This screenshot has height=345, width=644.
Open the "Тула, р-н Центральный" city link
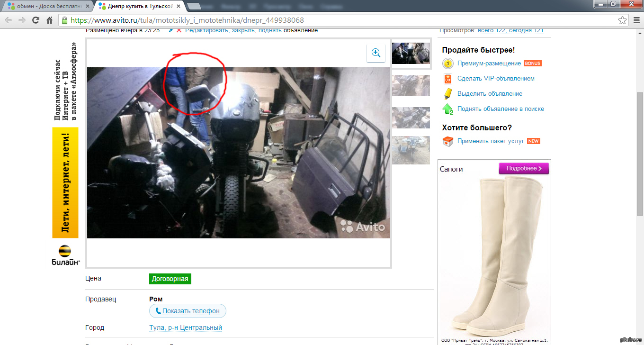point(185,327)
